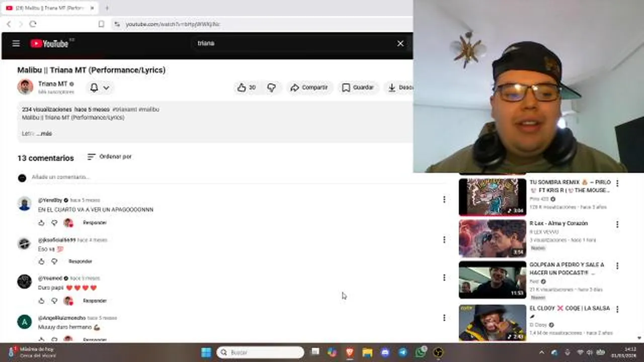Open options for 'TU SOMBRA REMIX' video

coord(617,184)
